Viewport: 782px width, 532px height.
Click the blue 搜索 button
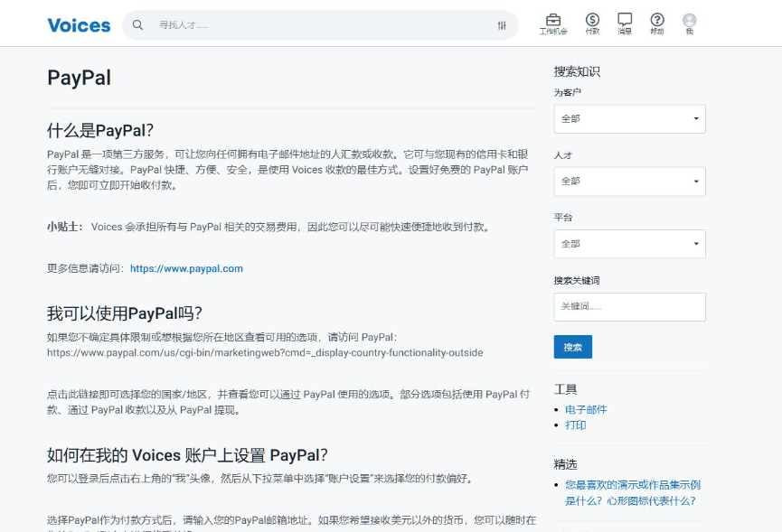pos(573,347)
